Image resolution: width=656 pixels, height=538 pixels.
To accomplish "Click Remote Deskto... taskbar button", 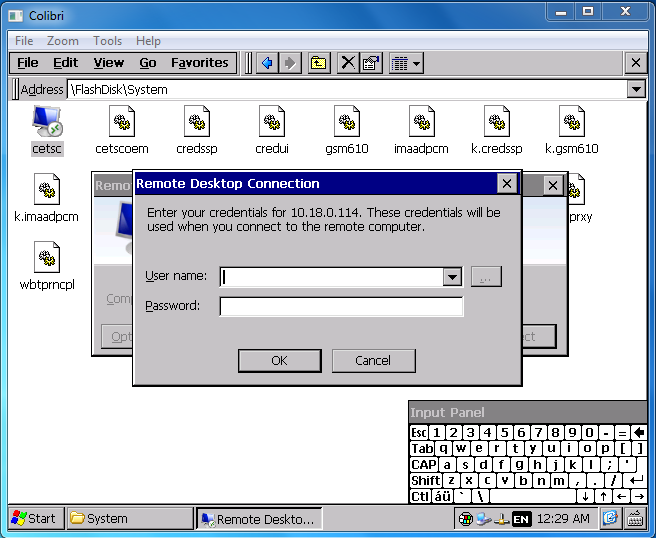I will 259,519.
